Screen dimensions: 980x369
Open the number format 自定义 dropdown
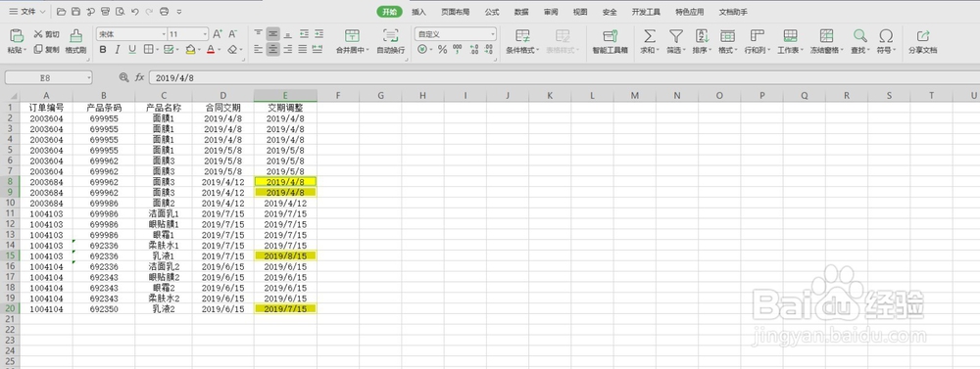pyautogui.click(x=493, y=34)
